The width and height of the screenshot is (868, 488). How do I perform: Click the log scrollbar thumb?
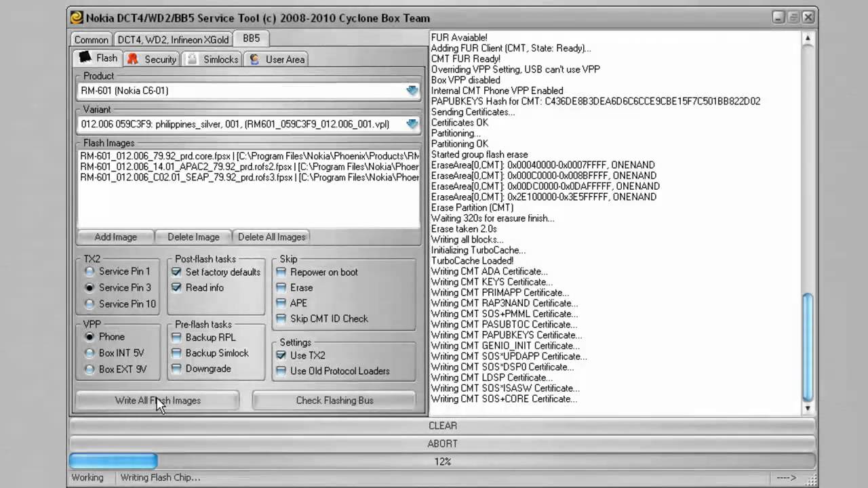807,347
